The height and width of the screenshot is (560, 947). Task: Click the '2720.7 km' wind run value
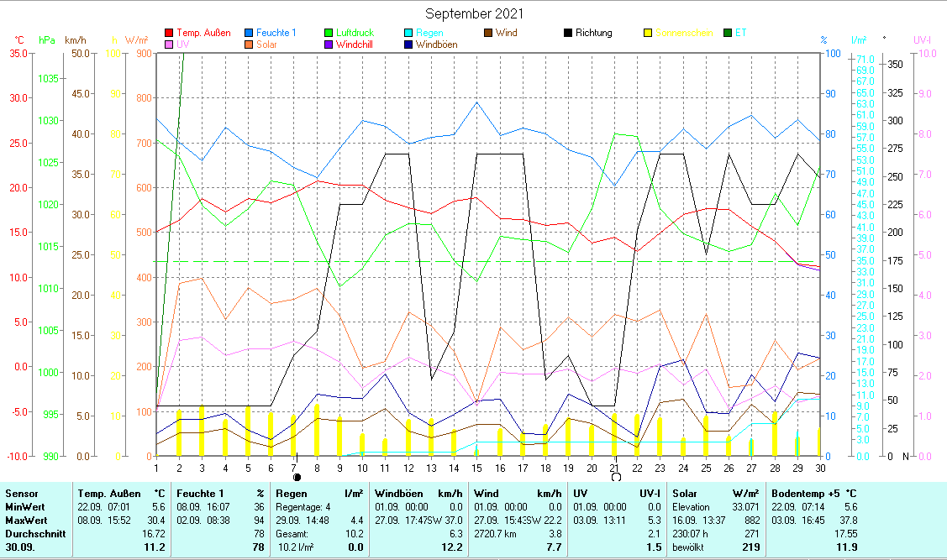[x=495, y=533]
